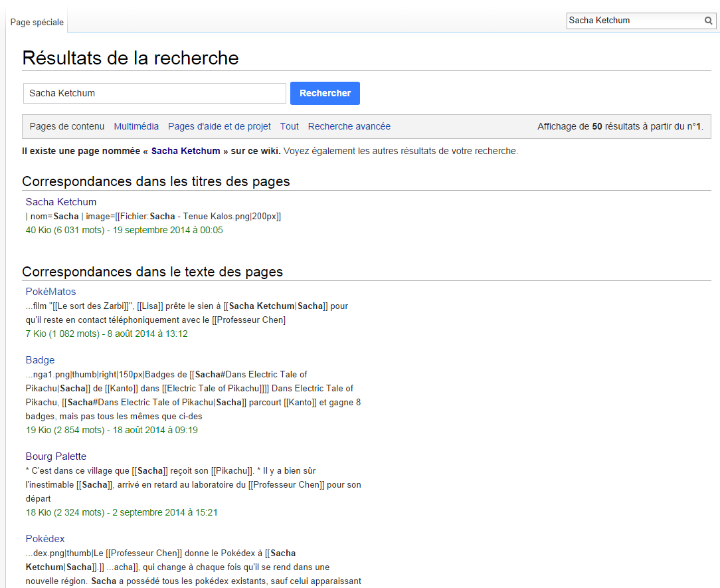Click snippet 'nom=Sacha | image=[[Fichier:Sacha'
The image size is (720, 588).
click(x=103, y=217)
